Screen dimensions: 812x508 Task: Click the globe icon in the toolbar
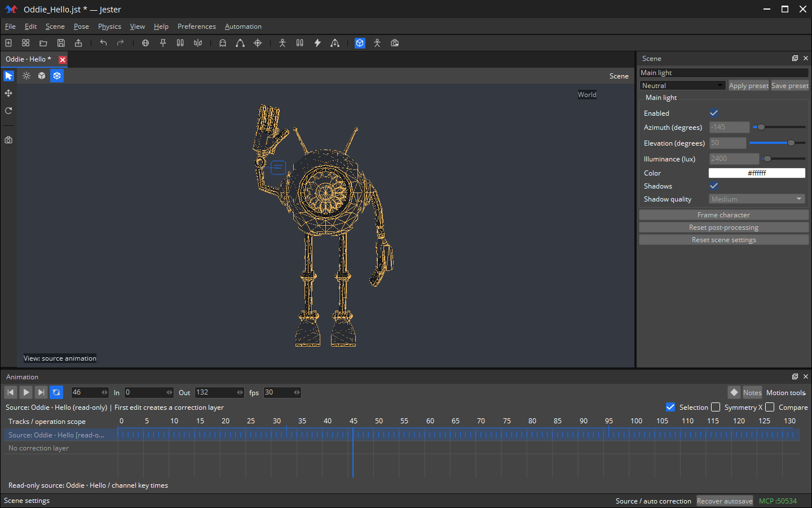[145, 43]
